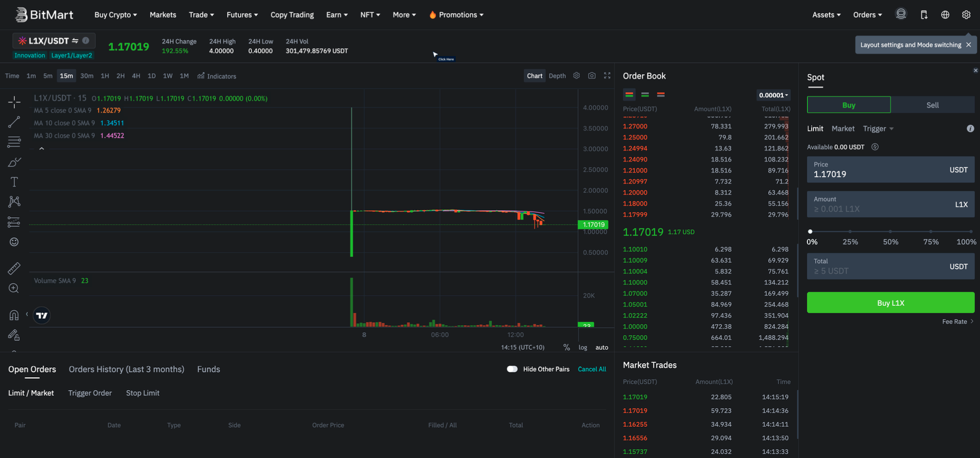Switch to Market order type
The image size is (980, 458).
point(843,129)
